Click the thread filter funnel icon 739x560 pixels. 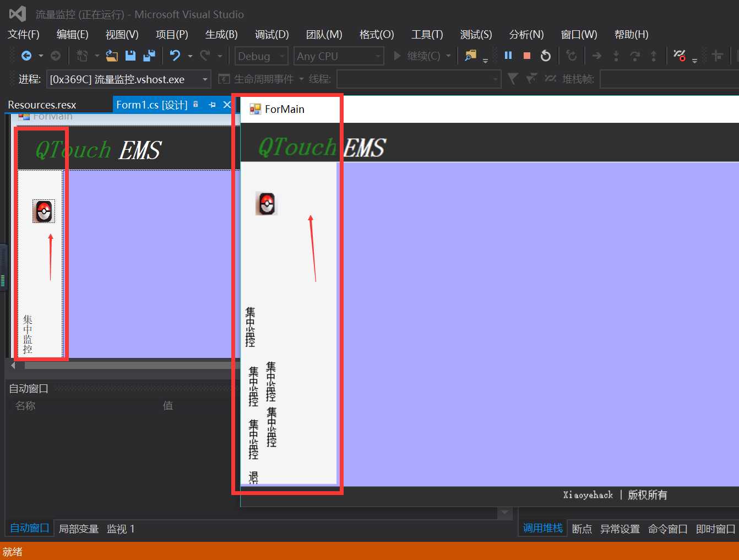point(513,79)
